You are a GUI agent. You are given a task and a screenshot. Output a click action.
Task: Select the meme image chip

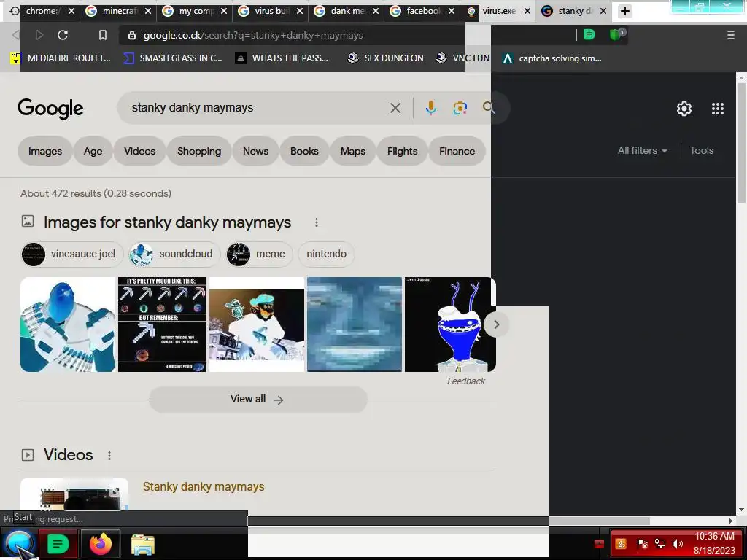(259, 254)
